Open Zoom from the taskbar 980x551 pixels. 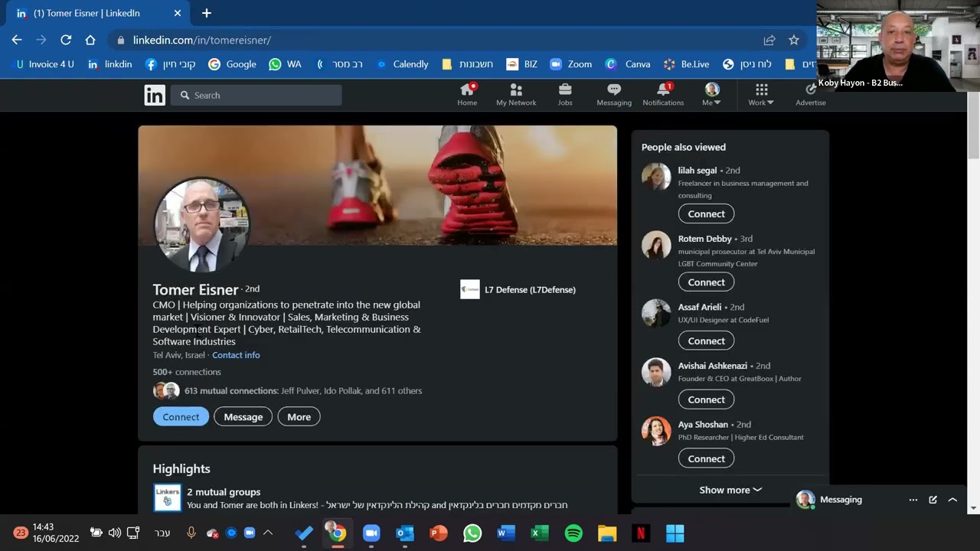point(371,533)
